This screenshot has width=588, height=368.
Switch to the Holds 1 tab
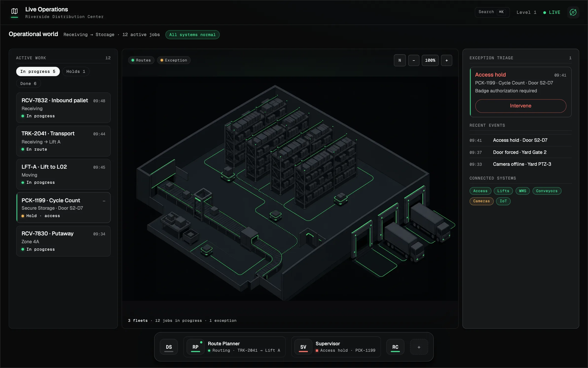(76, 71)
